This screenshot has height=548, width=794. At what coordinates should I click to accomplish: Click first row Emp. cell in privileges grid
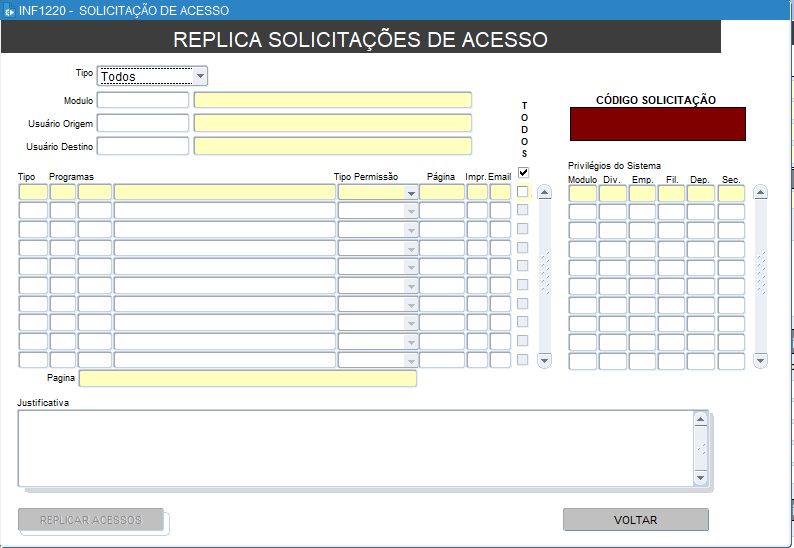(642, 193)
